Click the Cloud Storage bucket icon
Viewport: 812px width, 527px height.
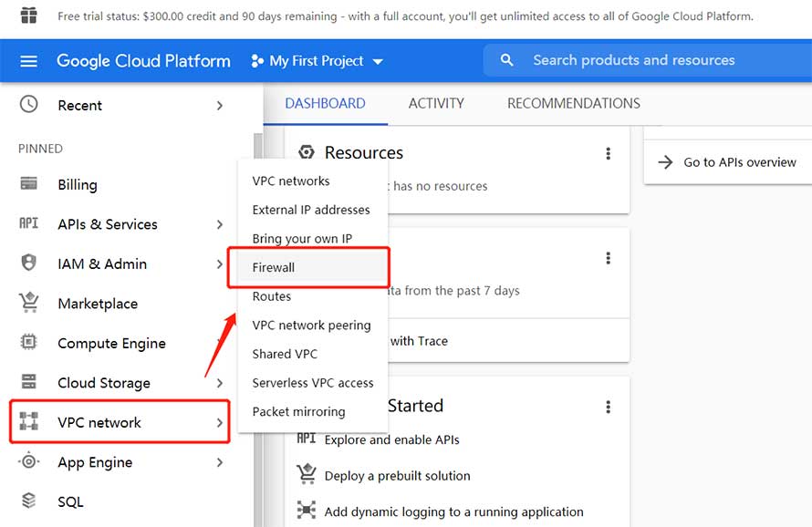pos(29,381)
